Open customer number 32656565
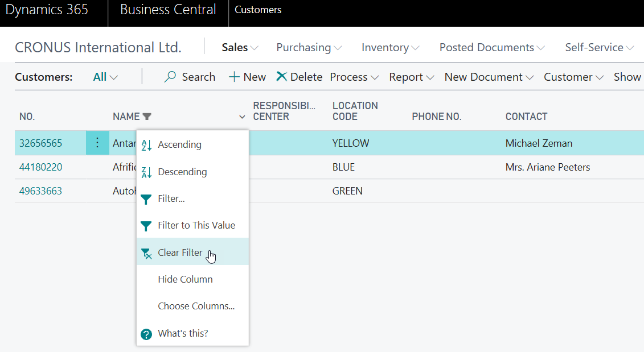This screenshot has width=644, height=352. (40, 143)
